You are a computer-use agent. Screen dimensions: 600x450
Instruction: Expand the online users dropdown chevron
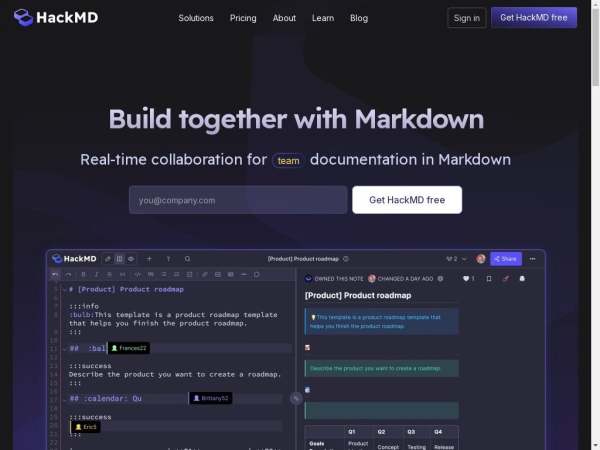point(464,259)
